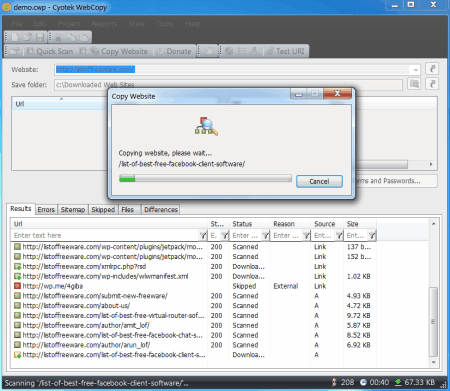Sort by the Reason column header

pos(290,224)
